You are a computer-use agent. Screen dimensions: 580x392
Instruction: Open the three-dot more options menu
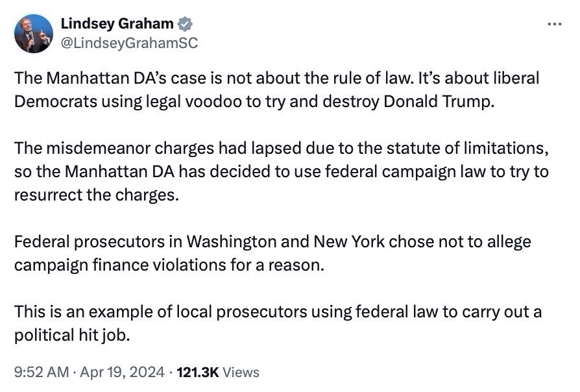pos(554,24)
